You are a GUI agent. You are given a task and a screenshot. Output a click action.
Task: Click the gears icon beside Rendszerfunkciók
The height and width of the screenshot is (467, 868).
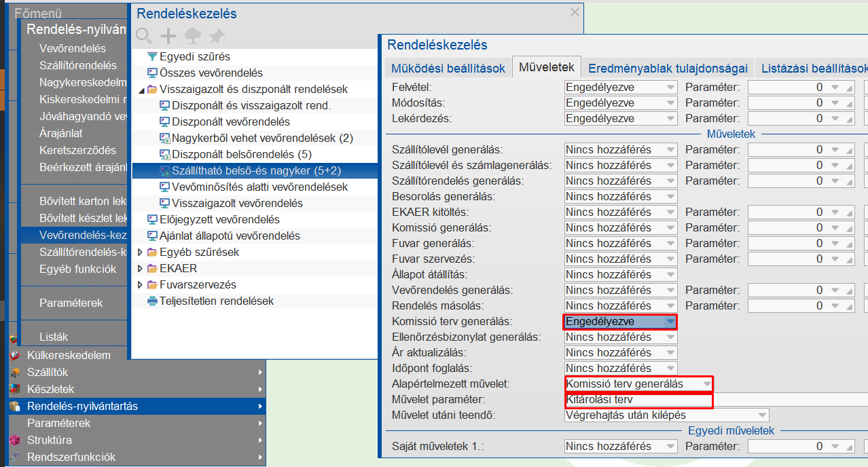[14, 457]
